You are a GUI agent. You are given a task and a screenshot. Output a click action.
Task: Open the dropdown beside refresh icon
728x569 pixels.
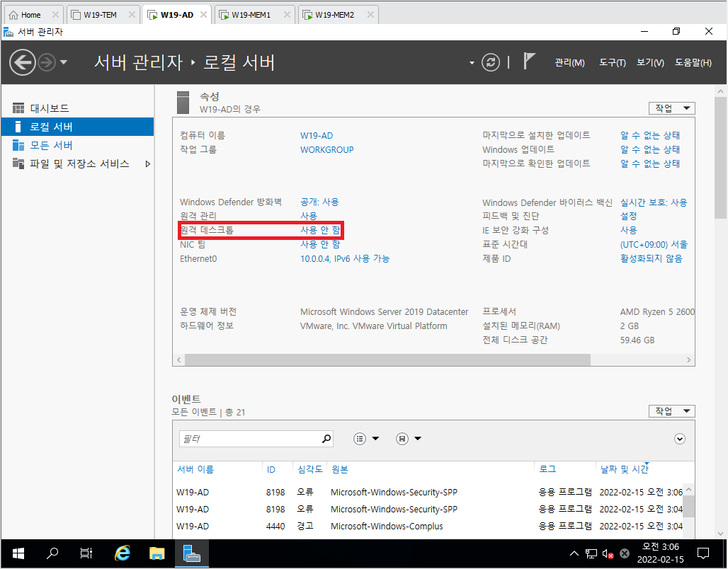(x=472, y=63)
